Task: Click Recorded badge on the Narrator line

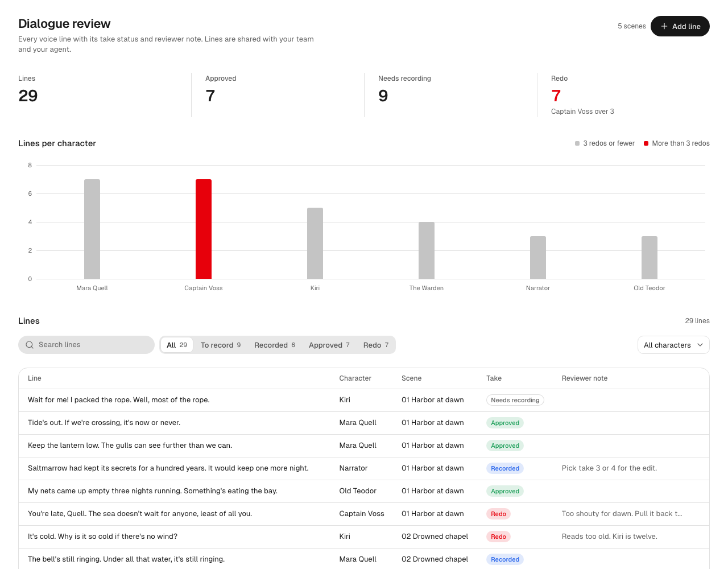Action: pos(505,468)
